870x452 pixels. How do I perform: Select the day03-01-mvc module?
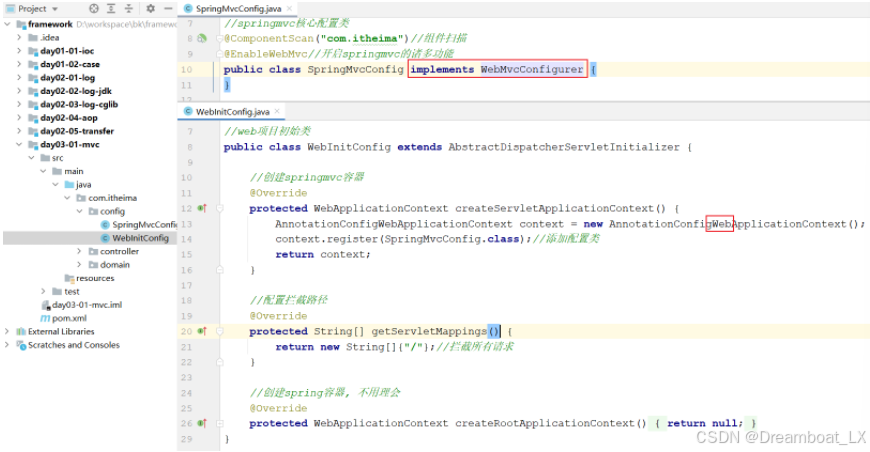[70, 144]
